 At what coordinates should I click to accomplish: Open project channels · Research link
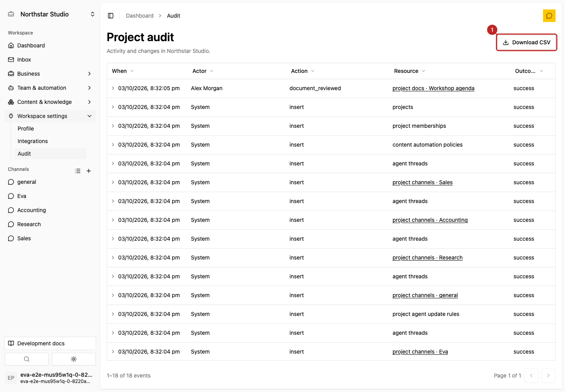coord(427,258)
